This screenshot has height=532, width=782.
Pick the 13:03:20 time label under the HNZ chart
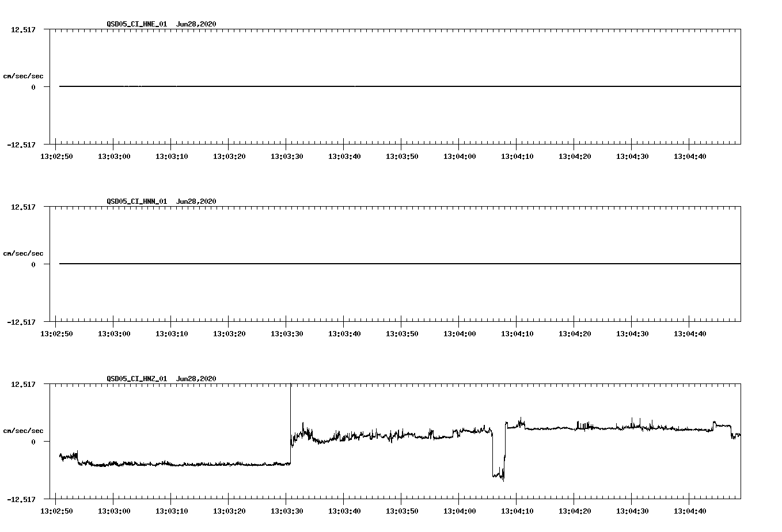[x=229, y=511]
